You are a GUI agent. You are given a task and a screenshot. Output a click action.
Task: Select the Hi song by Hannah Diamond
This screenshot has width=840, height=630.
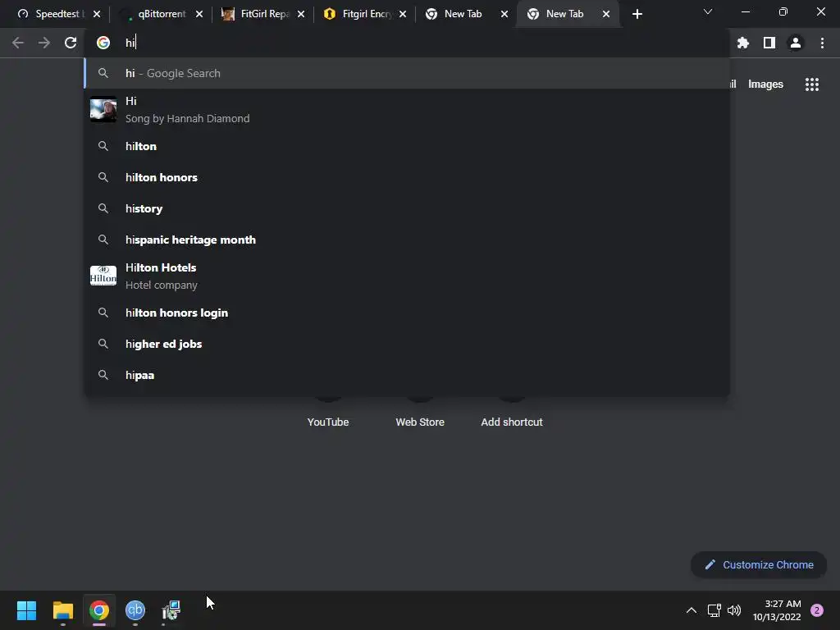tap(407, 110)
